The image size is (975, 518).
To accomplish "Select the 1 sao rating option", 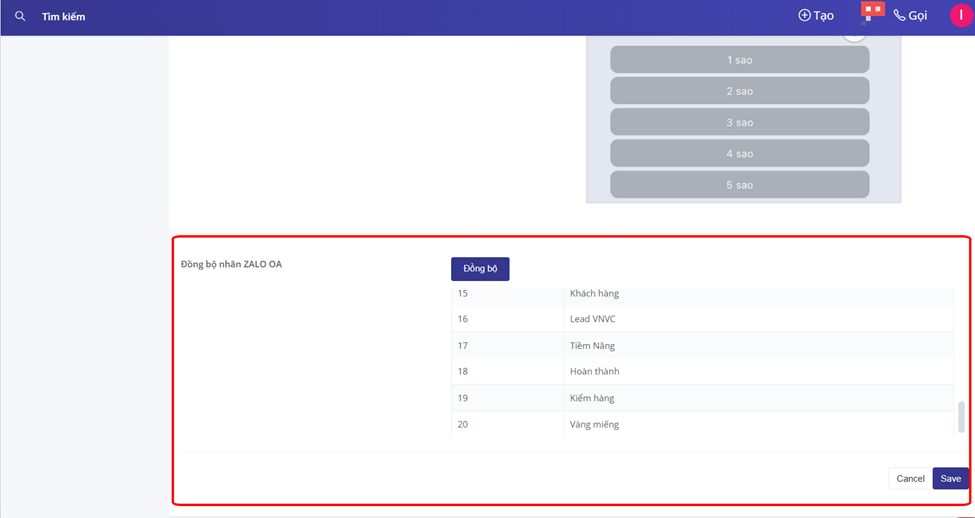I will 739,60.
